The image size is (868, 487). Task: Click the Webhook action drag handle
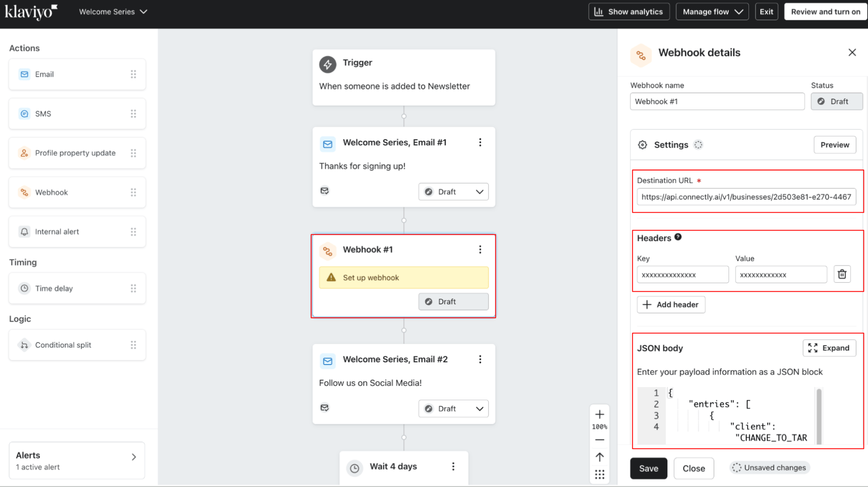(133, 192)
